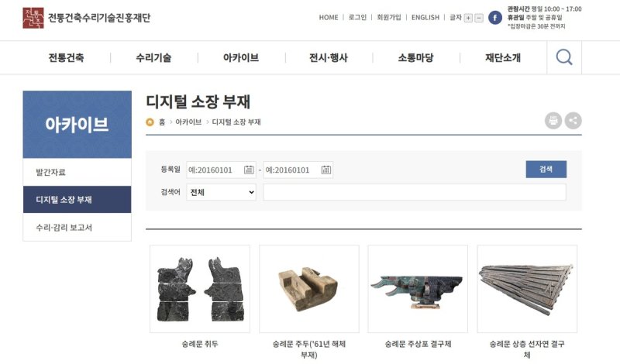Click the 숭례문 주두('61년 해체 부재) caption

309,349
